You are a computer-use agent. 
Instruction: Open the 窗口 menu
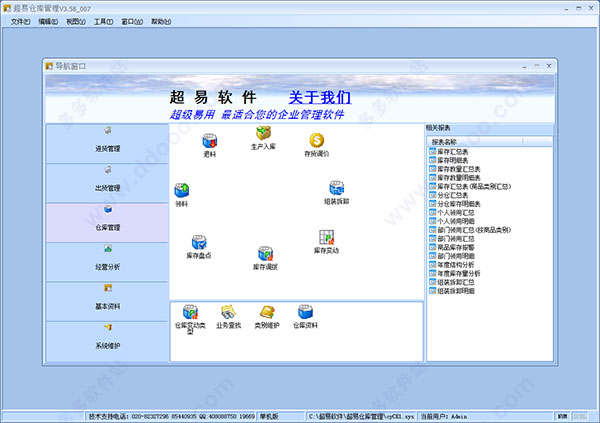[132, 22]
